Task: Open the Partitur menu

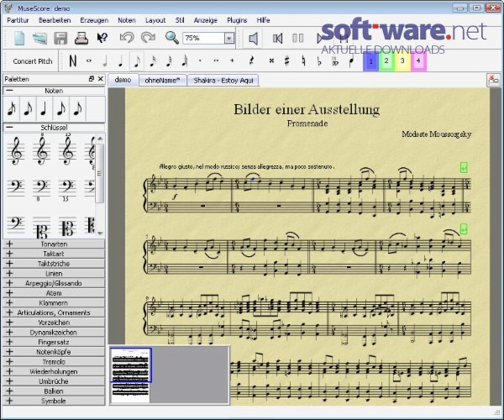Action: [18, 20]
